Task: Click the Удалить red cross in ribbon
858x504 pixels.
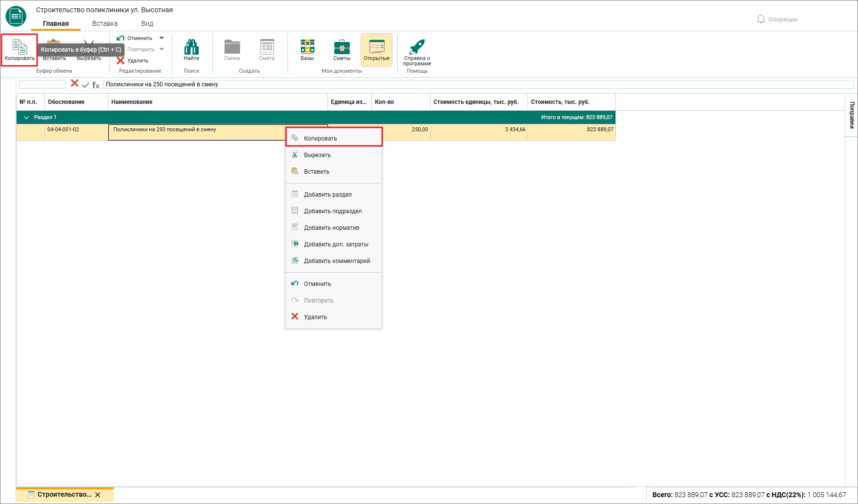Action: pyautogui.click(x=121, y=60)
